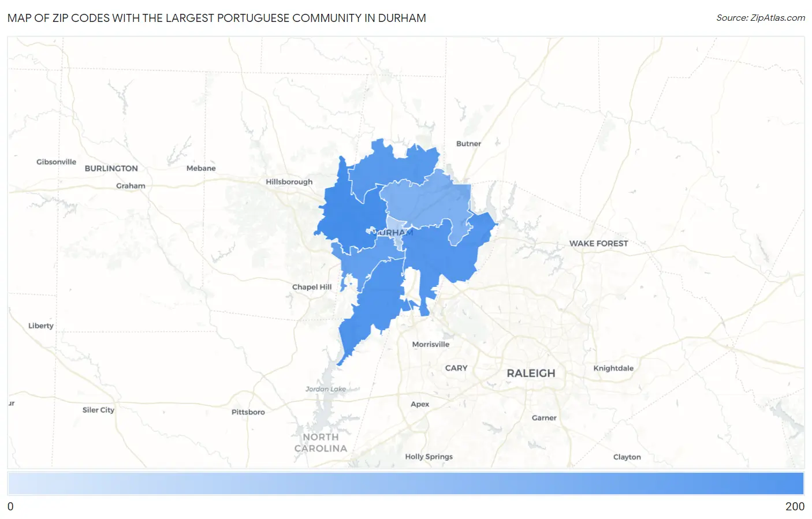Click the color gradient legend bar
Image resolution: width=812 pixels, height=519 pixels.
click(405, 484)
